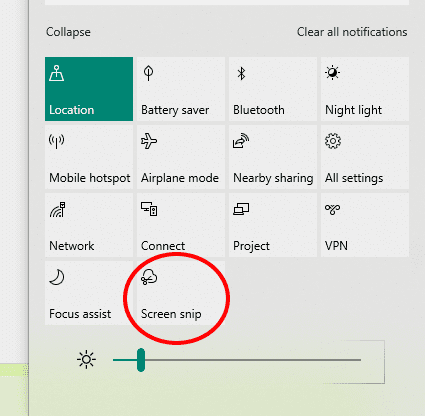Turn off the Location tile
The width and height of the screenshot is (425, 416).
[x=89, y=89]
